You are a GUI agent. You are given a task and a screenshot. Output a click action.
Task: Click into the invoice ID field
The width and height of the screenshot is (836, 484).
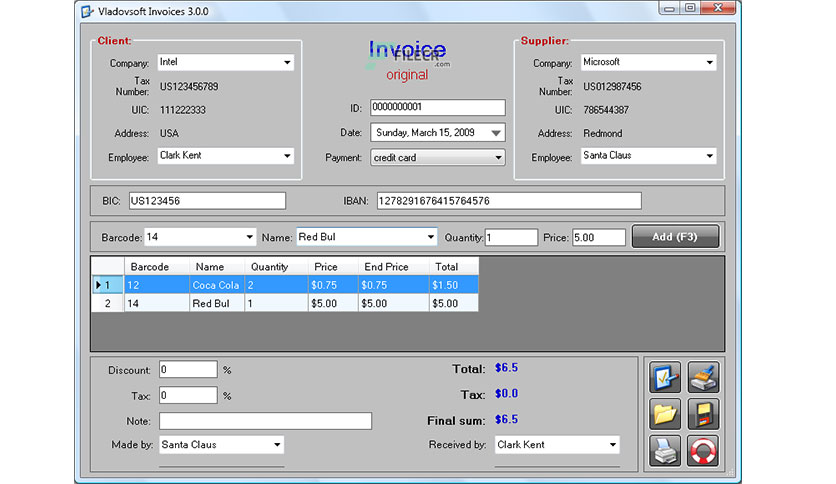coord(437,107)
